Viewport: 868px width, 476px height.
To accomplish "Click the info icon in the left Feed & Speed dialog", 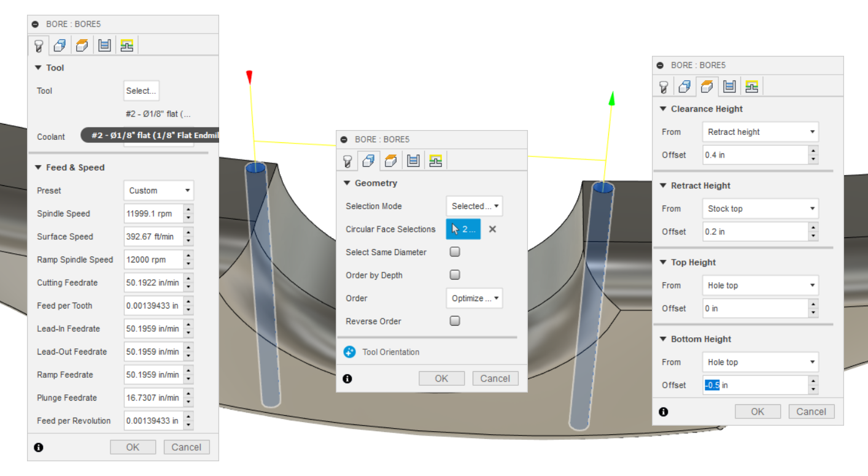I will 39,448.
